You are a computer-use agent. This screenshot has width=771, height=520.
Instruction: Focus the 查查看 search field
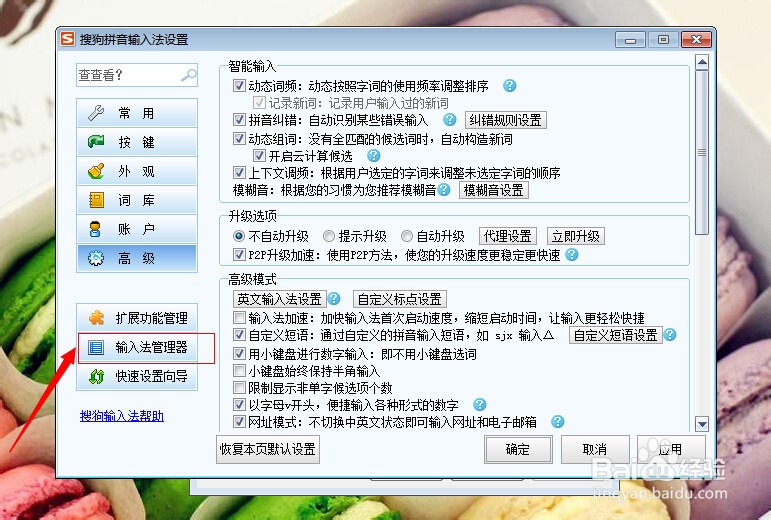[137, 75]
